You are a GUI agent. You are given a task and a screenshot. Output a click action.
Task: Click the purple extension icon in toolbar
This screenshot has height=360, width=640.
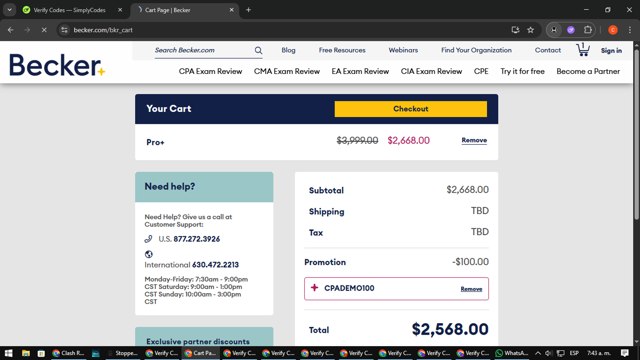click(571, 30)
